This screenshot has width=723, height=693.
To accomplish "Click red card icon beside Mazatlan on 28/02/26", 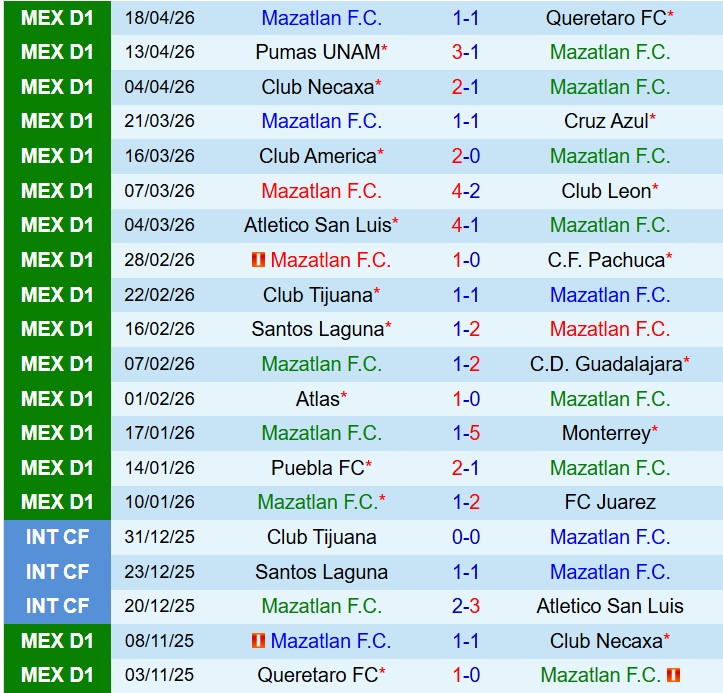I will pos(258,260).
